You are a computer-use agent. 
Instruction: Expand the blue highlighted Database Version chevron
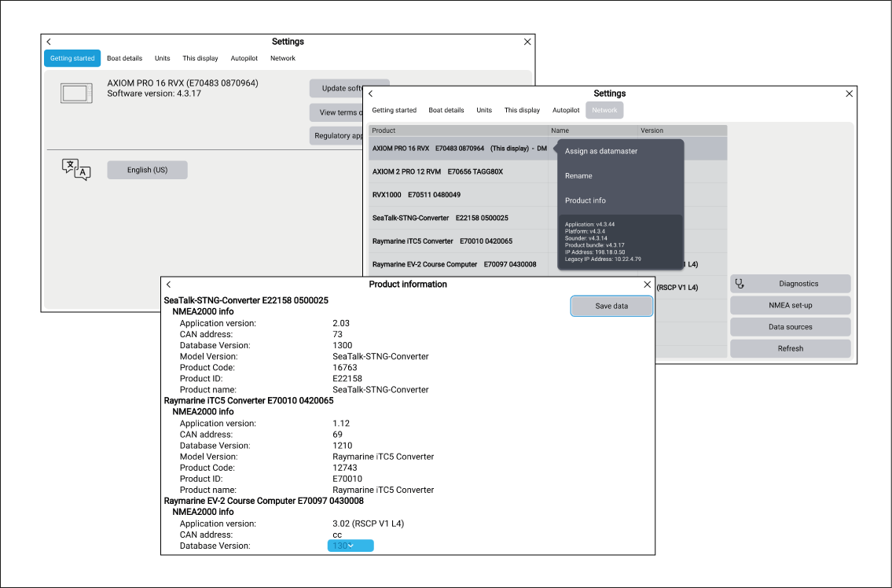point(351,546)
